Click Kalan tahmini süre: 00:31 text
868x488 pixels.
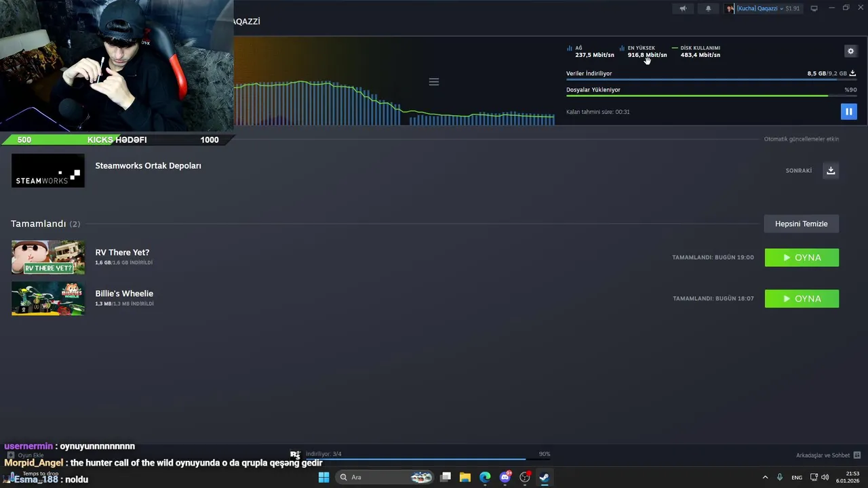pos(598,112)
